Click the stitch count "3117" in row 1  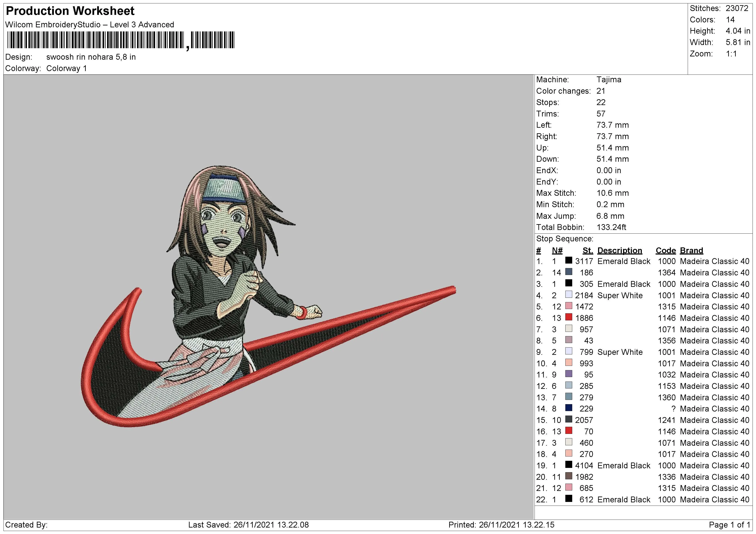[x=584, y=261]
